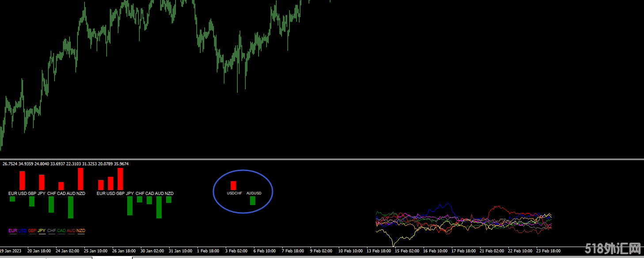
Task: Click the green JPY bar in right histogram
Action: (x=130, y=206)
